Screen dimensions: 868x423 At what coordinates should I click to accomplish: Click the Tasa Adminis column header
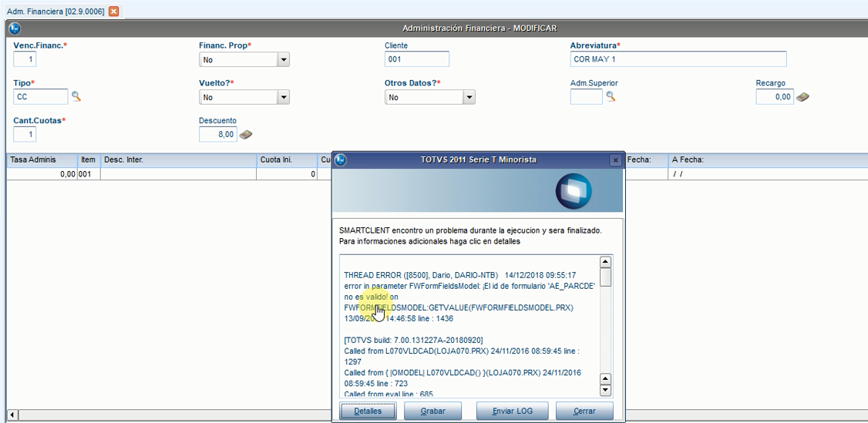[x=42, y=159]
